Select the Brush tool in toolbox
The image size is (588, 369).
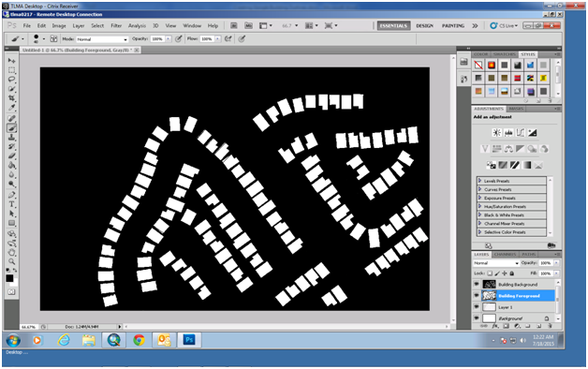tap(12, 128)
